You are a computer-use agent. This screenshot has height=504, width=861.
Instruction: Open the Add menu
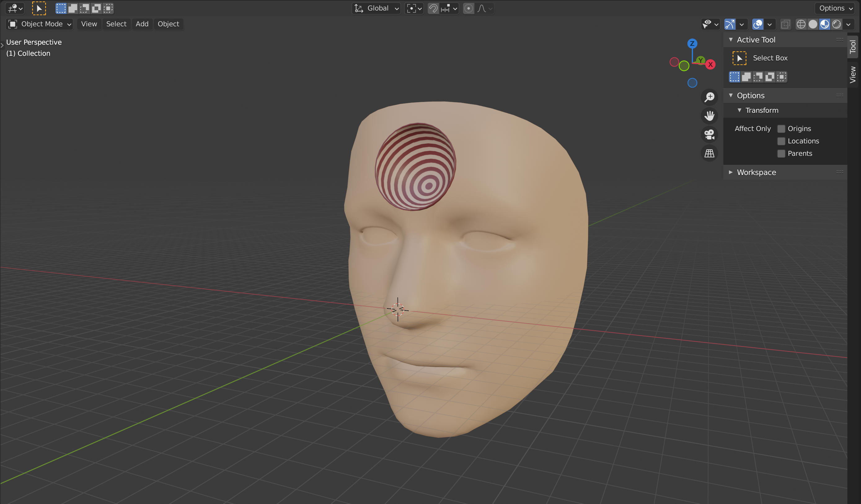point(142,24)
